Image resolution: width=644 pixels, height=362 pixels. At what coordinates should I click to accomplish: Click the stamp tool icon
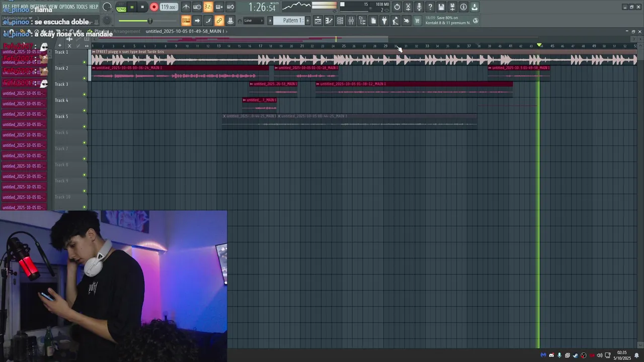tap(230, 21)
